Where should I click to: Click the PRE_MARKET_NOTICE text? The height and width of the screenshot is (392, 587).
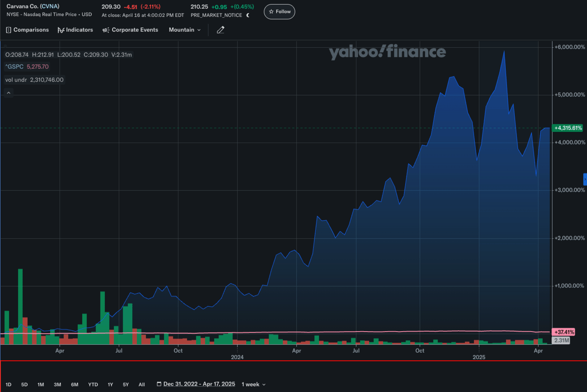(x=216, y=15)
